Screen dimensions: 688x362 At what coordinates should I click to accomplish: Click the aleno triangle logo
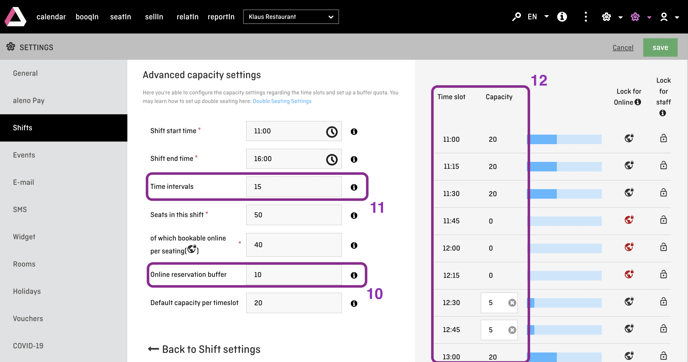tap(15, 17)
